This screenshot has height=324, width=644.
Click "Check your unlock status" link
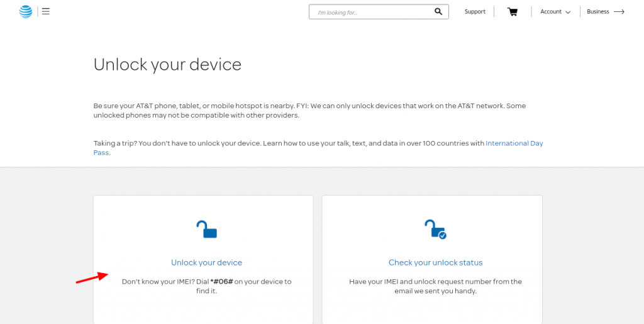coord(435,262)
